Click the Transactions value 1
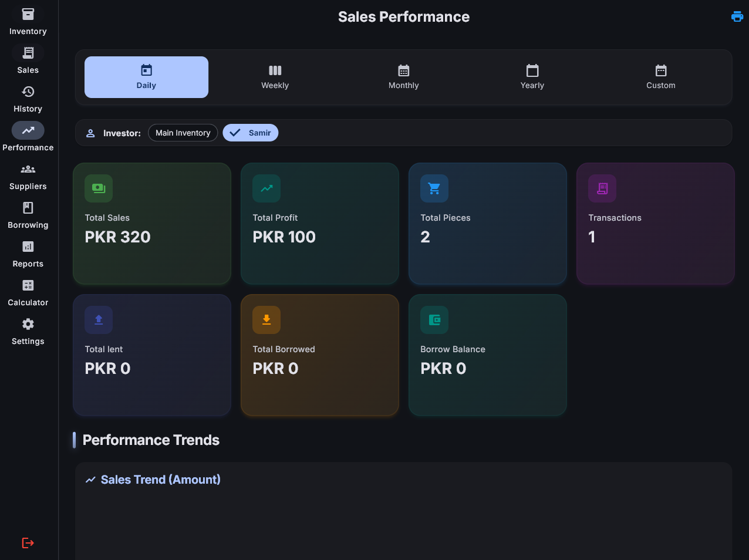Image resolution: width=749 pixels, height=560 pixels. coord(592,237)
